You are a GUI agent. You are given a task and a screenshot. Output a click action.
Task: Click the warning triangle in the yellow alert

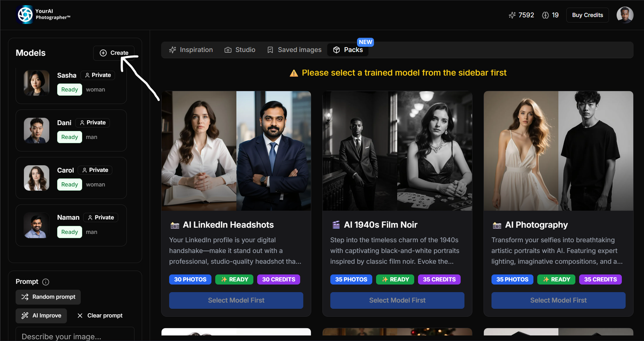pos(294,73)
